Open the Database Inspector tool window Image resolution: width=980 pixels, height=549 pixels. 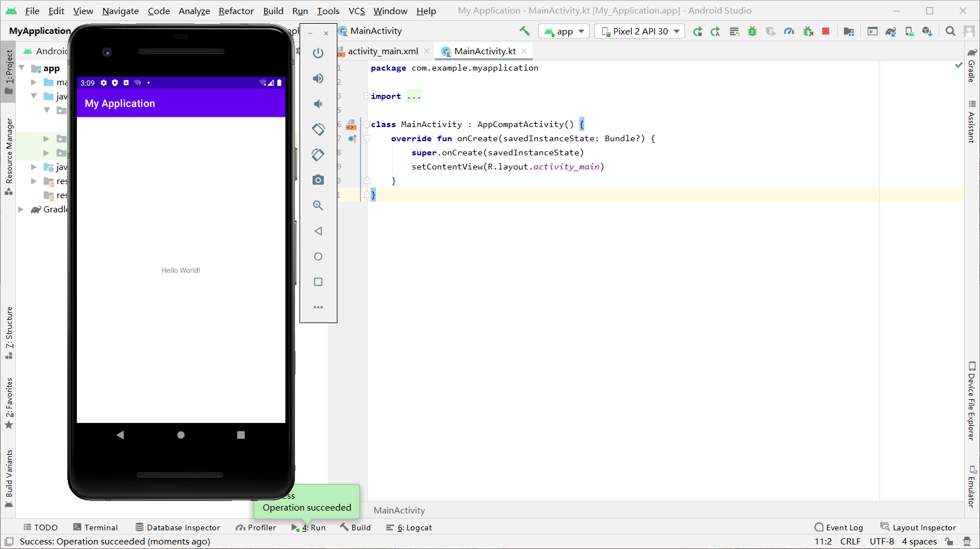(177, 528)
